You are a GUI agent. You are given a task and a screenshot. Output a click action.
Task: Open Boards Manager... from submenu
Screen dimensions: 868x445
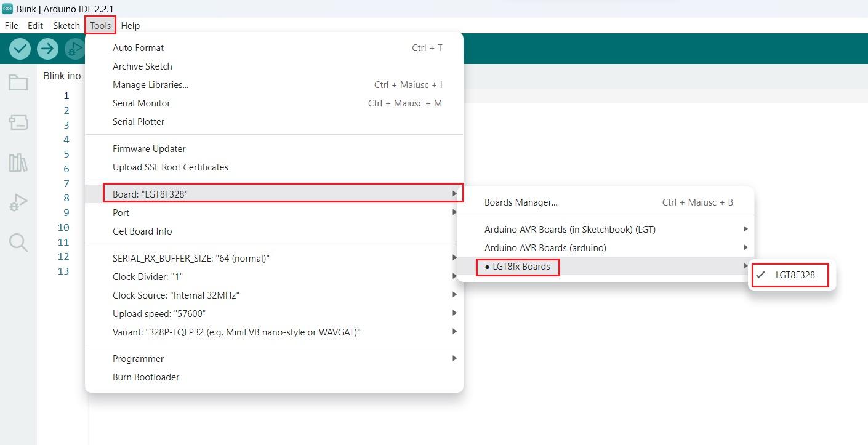click(x=605, y=202)
